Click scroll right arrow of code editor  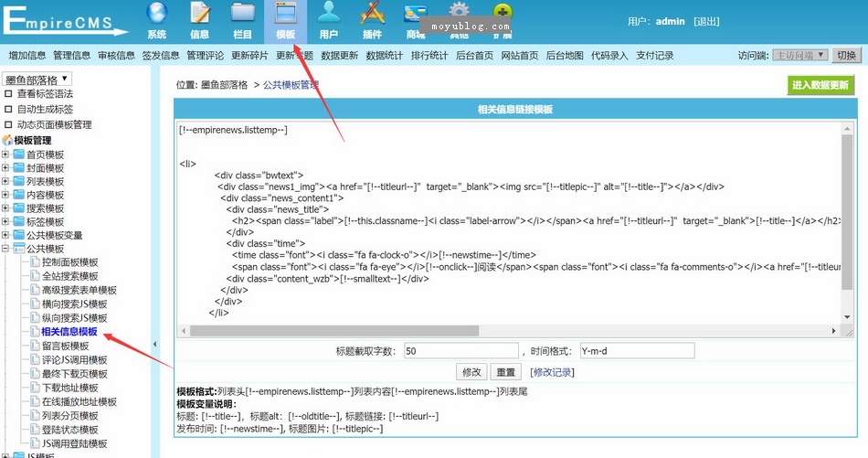(833, 331)
